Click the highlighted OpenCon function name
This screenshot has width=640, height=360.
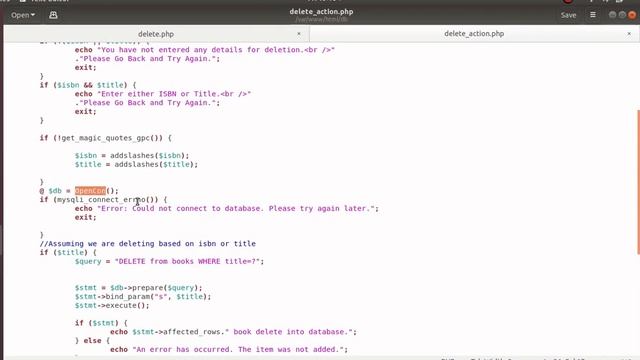90,191
